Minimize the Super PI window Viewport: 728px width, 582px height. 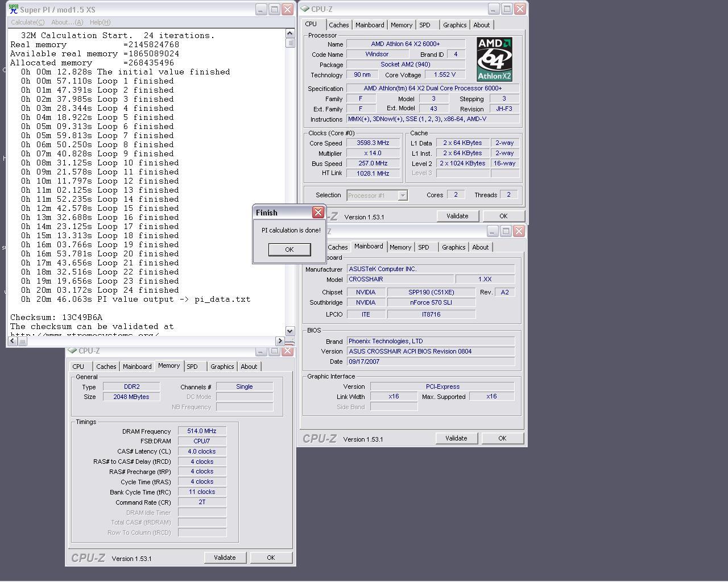click(x=260, y=9)
